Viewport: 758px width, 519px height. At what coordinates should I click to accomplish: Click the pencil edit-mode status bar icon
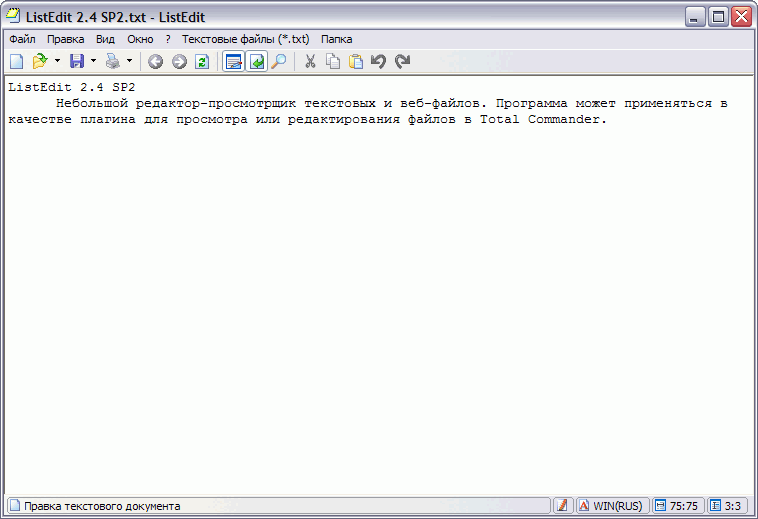pyautogui.click(x=562, y=505)
